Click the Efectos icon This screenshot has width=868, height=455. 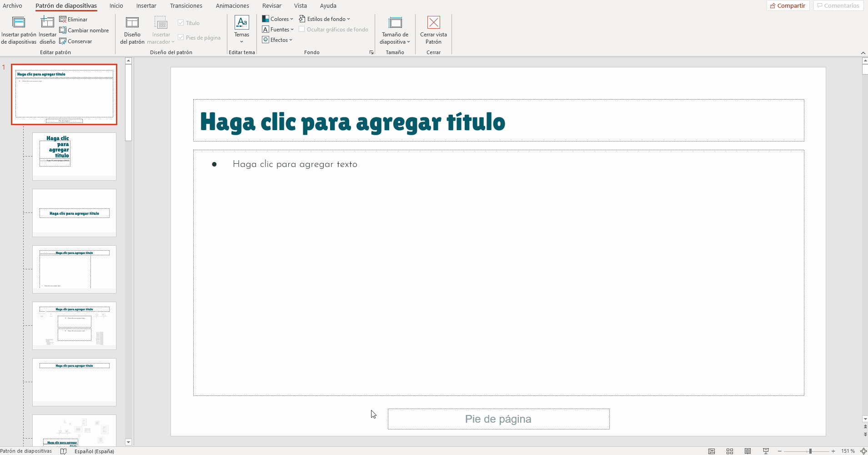pos(266,40)
